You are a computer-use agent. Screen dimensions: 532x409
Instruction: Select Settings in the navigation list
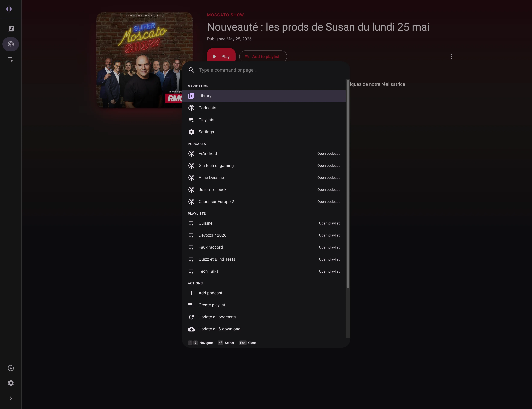pyautogui.click(x=264, y=132)
